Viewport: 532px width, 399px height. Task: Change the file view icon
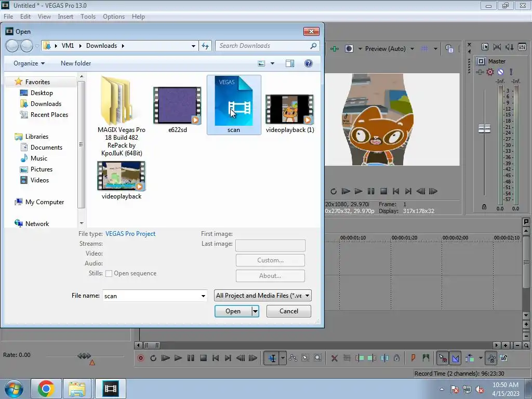(x=261, y=63)
